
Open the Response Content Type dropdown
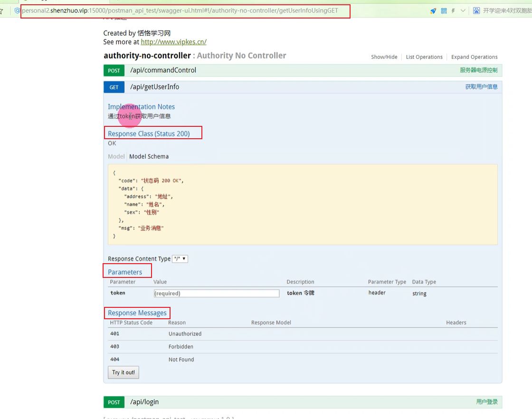[x=180, y=259]
